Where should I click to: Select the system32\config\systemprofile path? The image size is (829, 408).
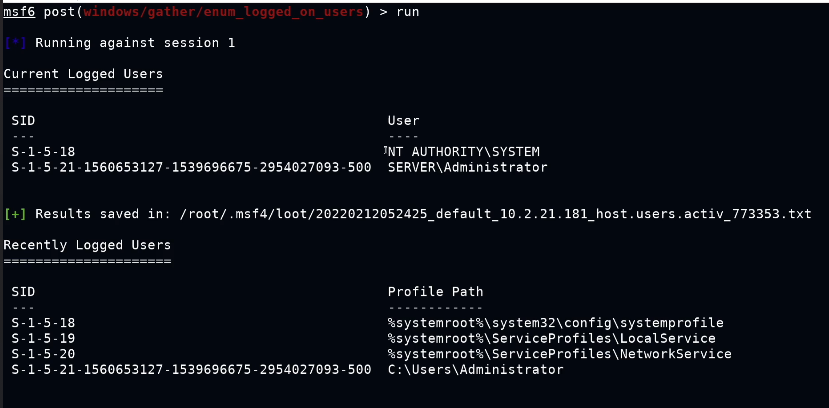coord(555,323)
